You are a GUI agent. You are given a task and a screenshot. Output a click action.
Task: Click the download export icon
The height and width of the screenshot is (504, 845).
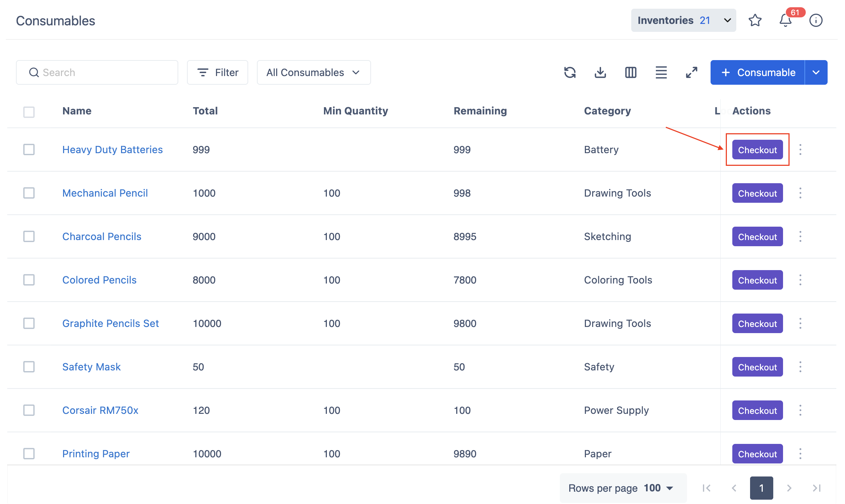600,72
